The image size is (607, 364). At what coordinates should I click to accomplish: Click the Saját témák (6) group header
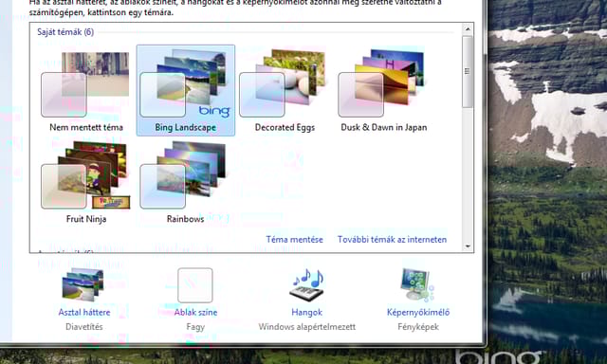65,32
